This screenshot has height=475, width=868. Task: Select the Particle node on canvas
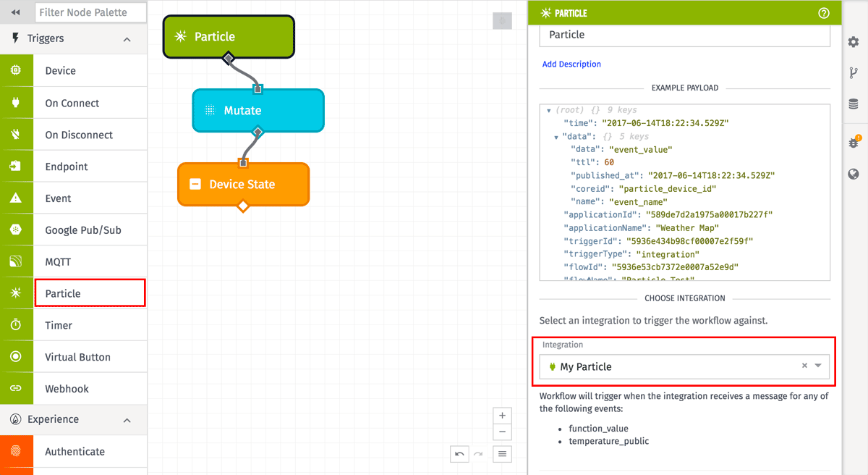pos(229,36)
